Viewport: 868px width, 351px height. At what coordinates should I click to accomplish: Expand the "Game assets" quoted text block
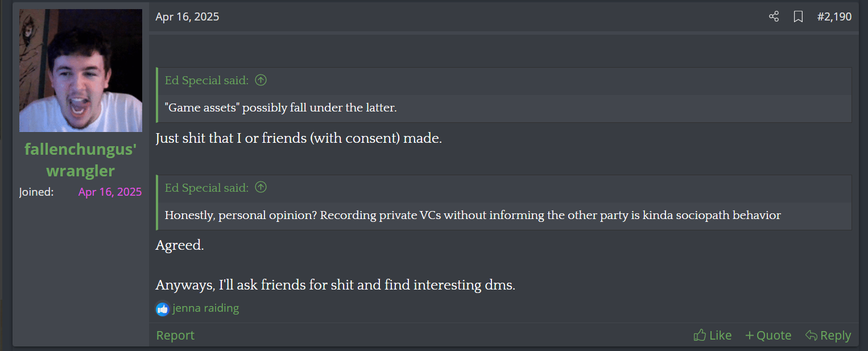(280, 108)
